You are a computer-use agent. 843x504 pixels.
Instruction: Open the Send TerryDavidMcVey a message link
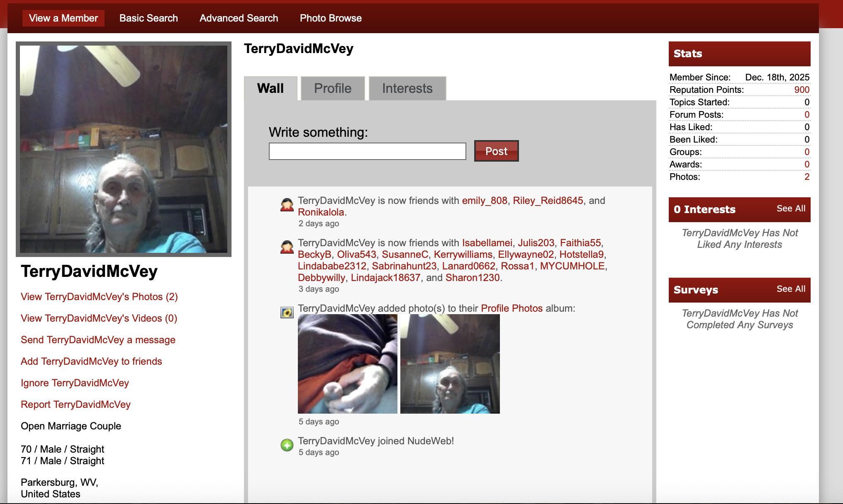(x=98, y=340)
